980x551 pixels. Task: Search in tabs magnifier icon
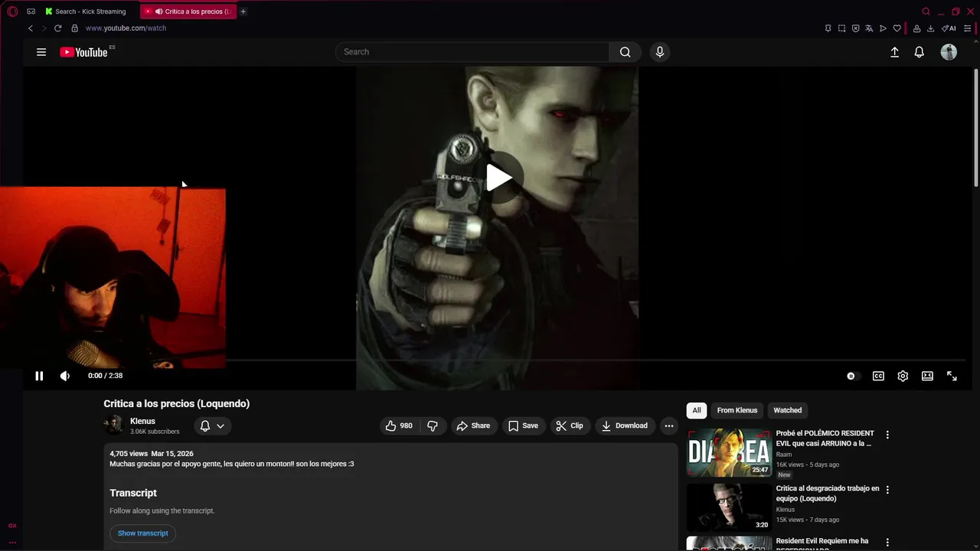[x=926, y=11]
